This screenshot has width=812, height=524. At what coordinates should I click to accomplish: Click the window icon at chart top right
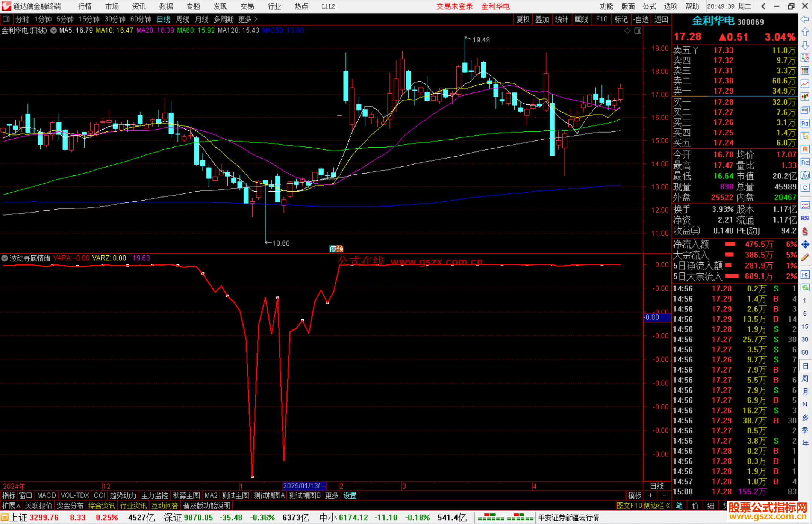[x=638, y=31]
